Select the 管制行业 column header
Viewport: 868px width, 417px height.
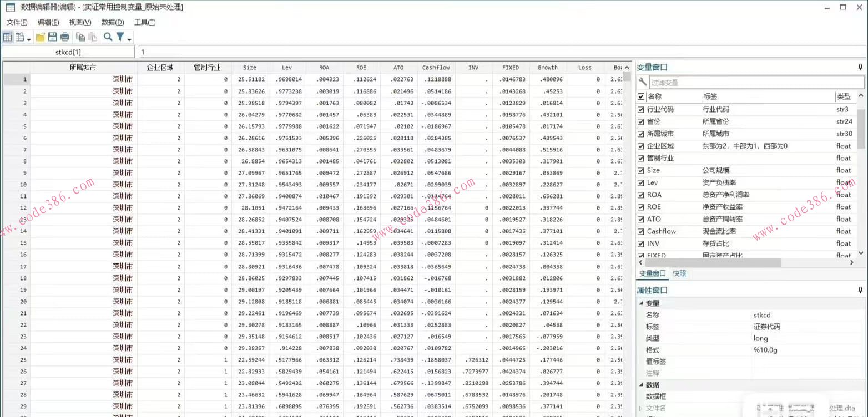208,68
